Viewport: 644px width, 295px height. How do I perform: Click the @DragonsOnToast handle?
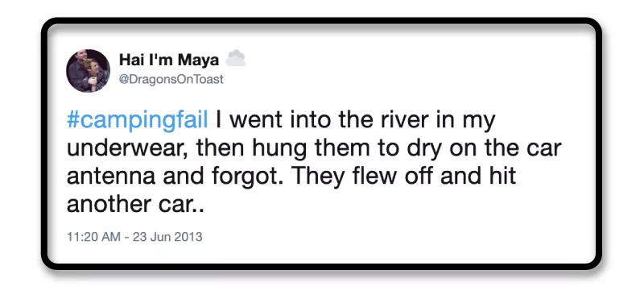pos(171,79)
